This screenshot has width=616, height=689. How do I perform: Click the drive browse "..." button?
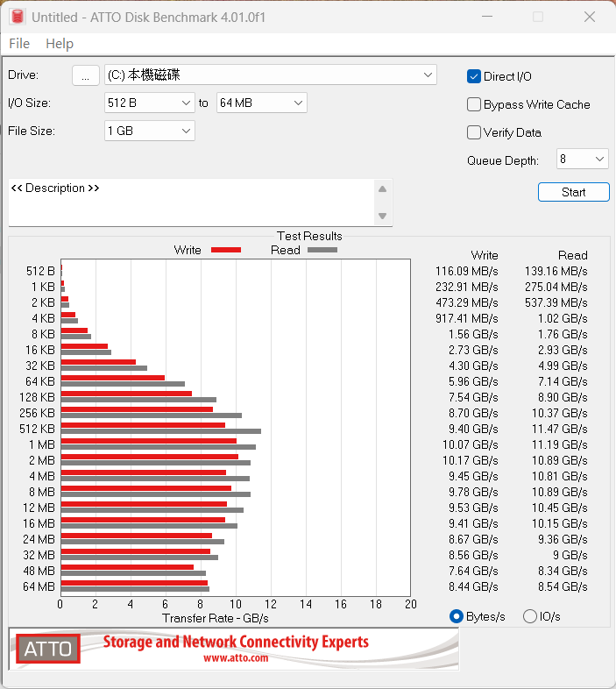(86, 75)
